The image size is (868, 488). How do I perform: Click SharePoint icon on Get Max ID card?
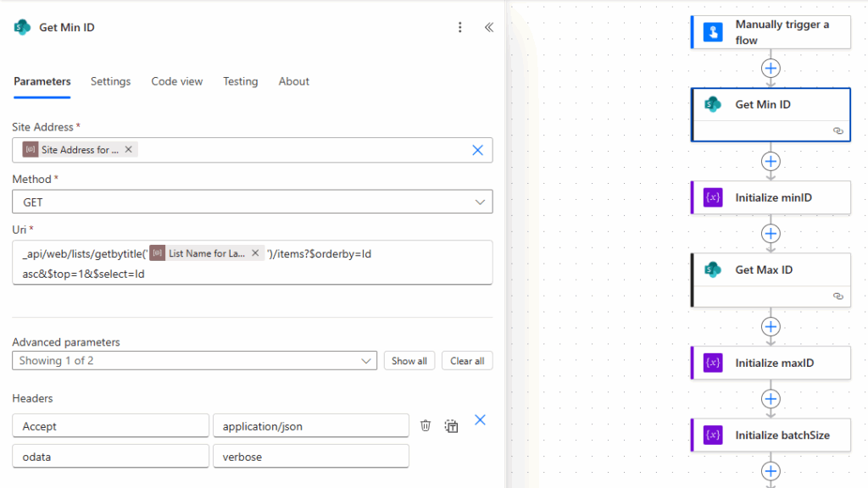click(x=713, y=269)
